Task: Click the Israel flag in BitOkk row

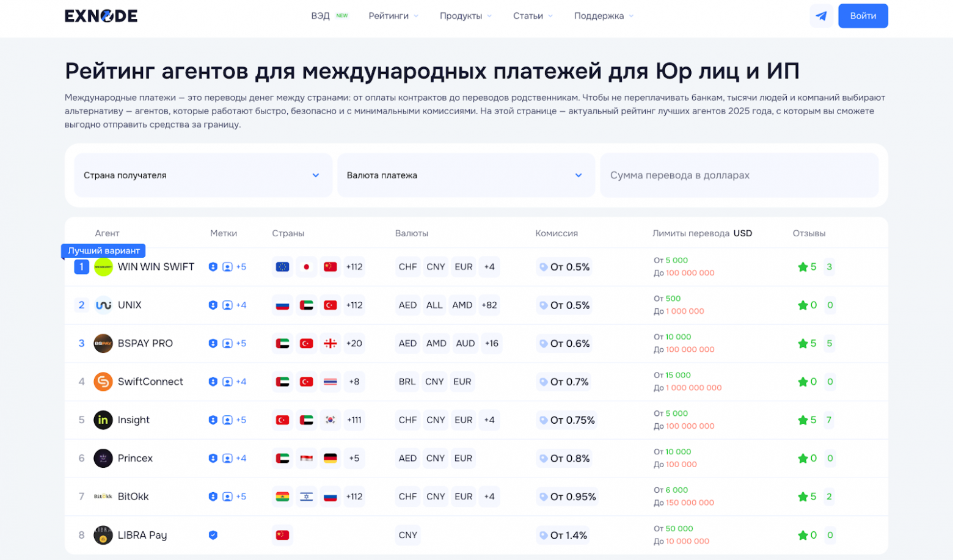Action: [307, 496]
